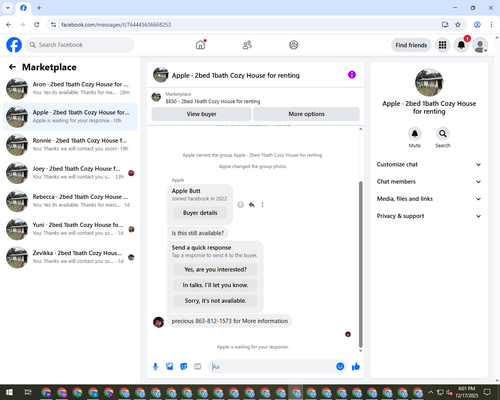
Task: Send quick response 'In talks. I'll let you know.'
Action: (x=215, y=285)
